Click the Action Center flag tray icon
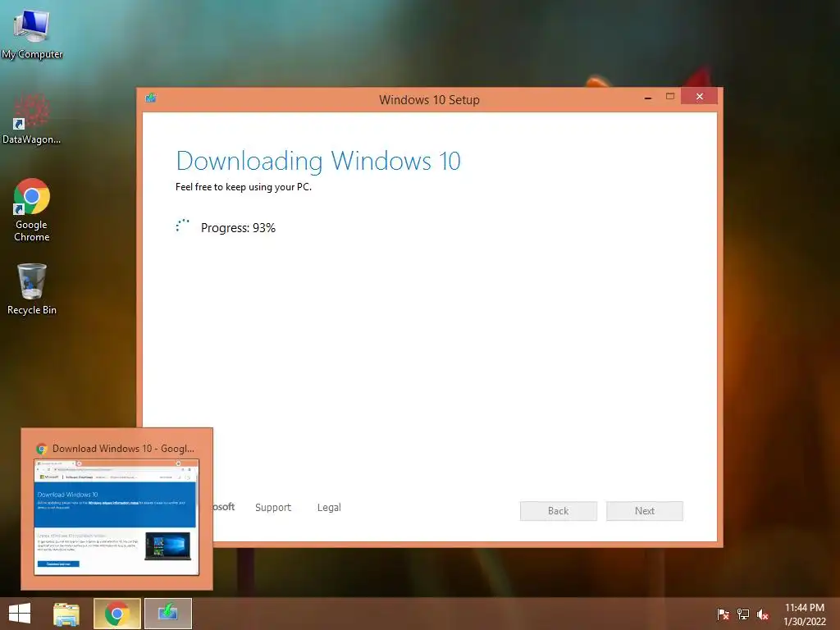 tap(723, 614)
